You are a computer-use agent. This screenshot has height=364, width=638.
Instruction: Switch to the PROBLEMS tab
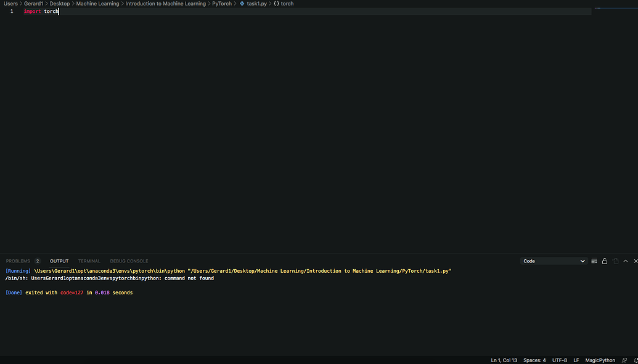[x=18, y=261]
